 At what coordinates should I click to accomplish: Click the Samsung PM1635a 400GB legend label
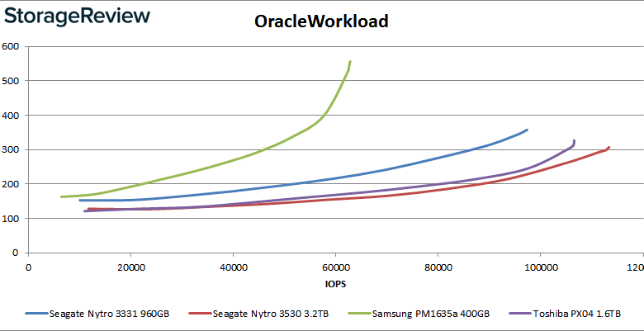coord(431,314)
